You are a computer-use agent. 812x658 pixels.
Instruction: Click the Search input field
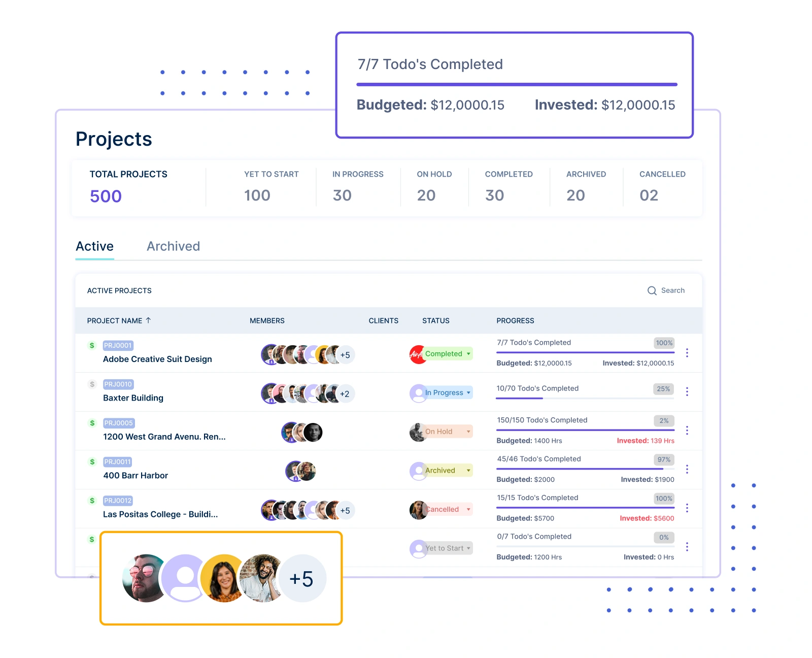pyautogui.click(x=672, y=290)
